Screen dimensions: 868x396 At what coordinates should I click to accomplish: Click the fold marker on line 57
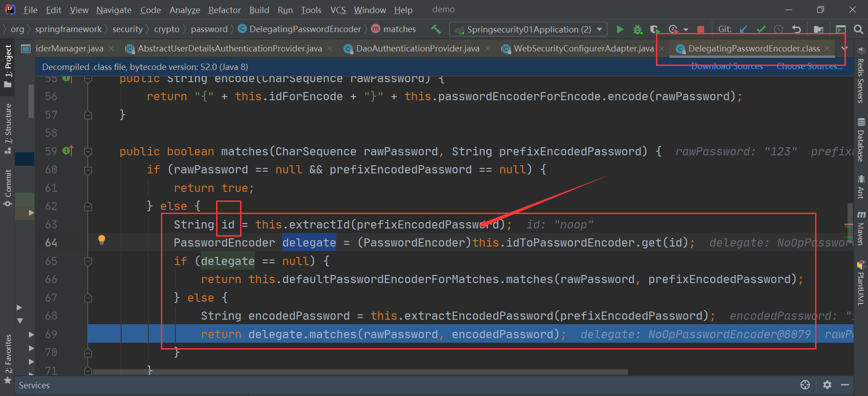pyautogui.click(x=88, y=115)
